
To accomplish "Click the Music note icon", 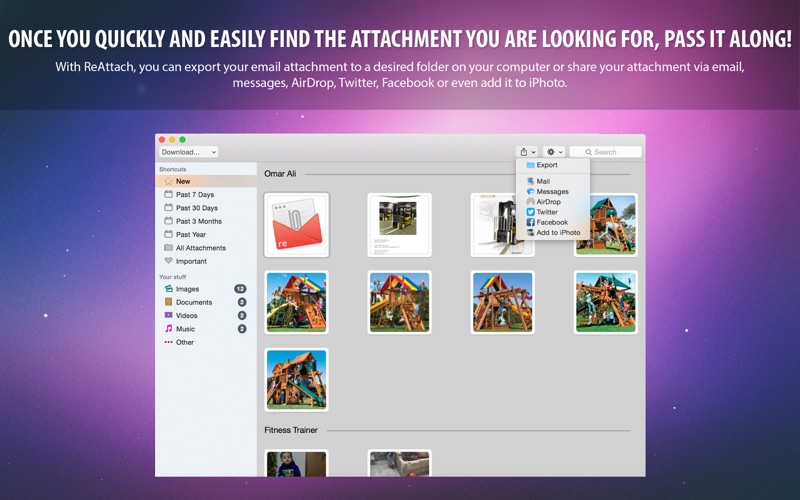I will click(168, 329).
